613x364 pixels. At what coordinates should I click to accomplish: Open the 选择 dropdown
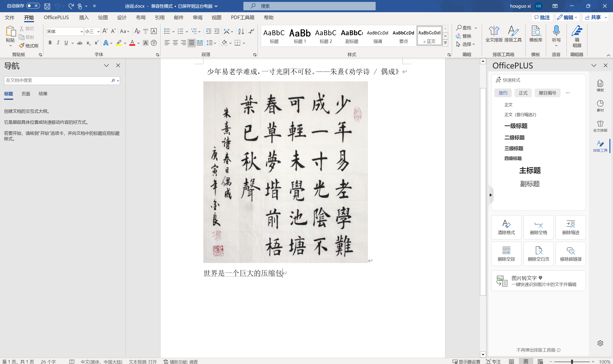click(465, 44)
